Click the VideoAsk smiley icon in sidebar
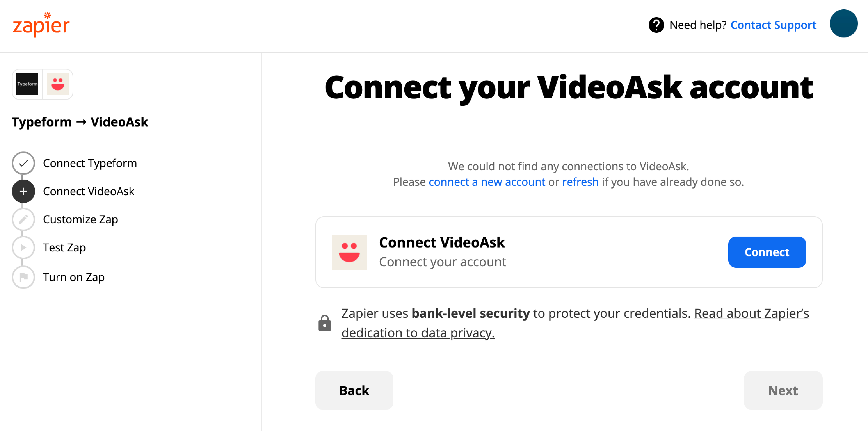This screenshot has width=868, height=431. coord(58,84)
